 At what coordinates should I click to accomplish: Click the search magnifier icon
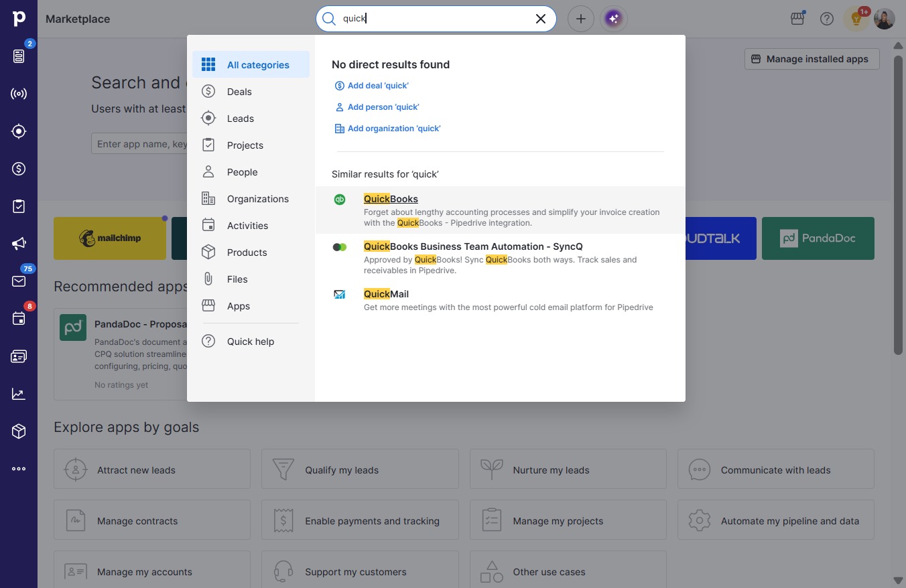click(328, 19)
